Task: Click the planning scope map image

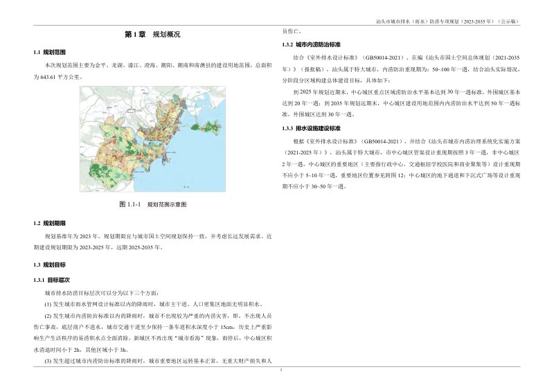Action: 152,139
